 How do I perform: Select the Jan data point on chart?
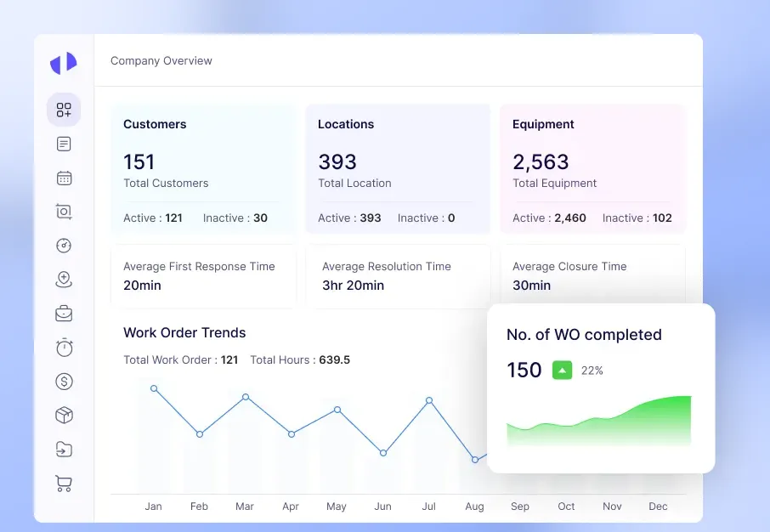click(154, 388)
